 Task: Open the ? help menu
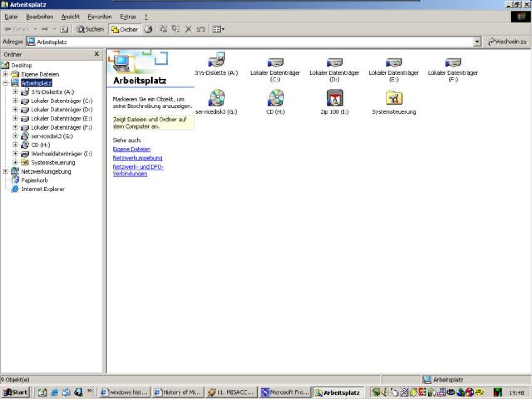pos(146,17)
